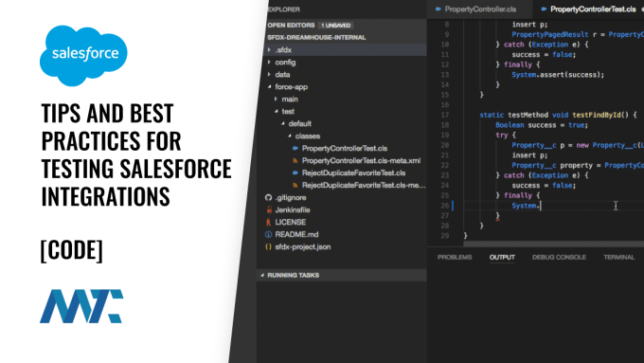Click the Salesforce cloud logo
Screen dimensions: 644x363
click(x=83, y=56)
